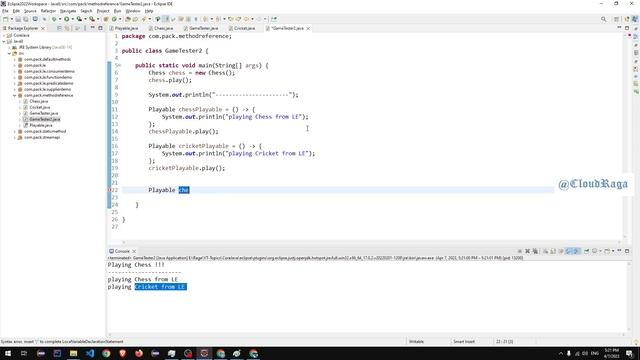640x360 pixels.
Task: Click the toolbar Search magnifier icon
Action: (603, 19)
